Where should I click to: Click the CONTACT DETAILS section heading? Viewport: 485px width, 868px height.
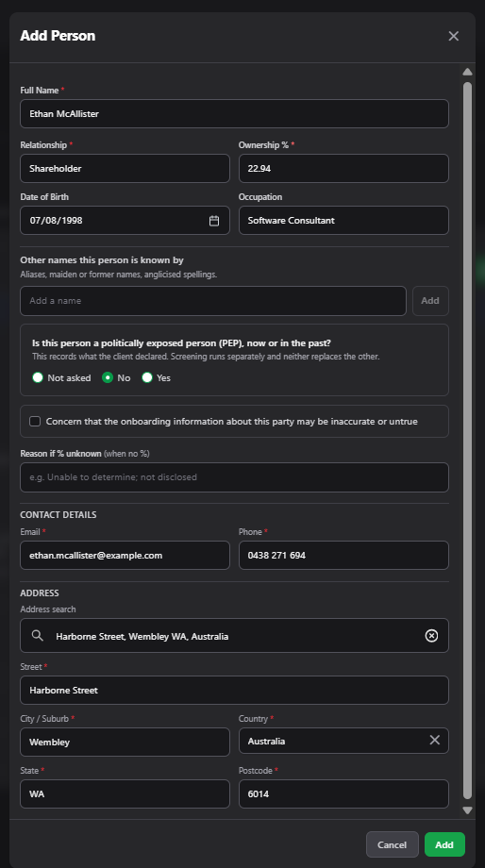tap(59, 515)
